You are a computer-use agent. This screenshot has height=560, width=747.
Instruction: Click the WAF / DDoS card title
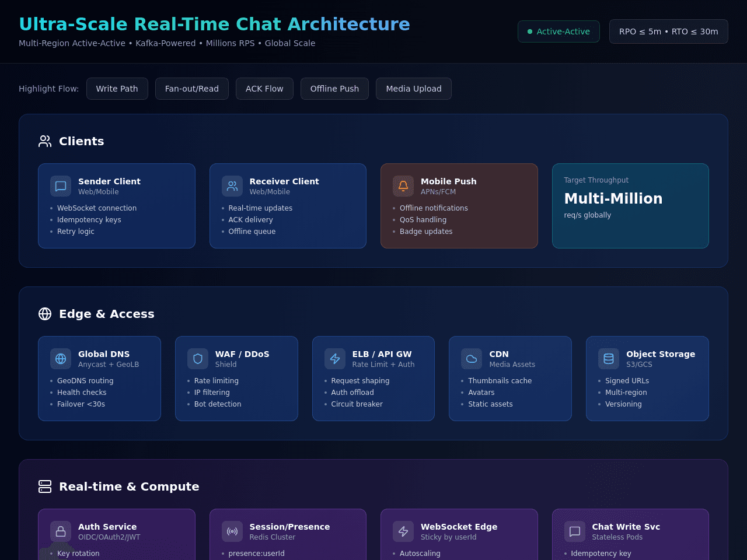tap(242, 354)
